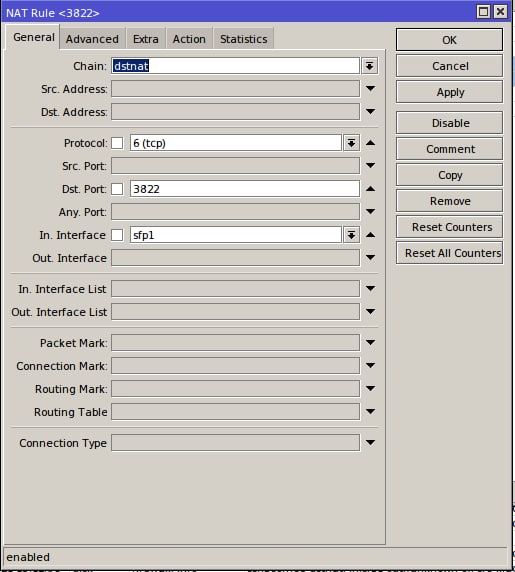Collapse the Dst. Port field
515x572 pixels.
[x=370, y=189]
